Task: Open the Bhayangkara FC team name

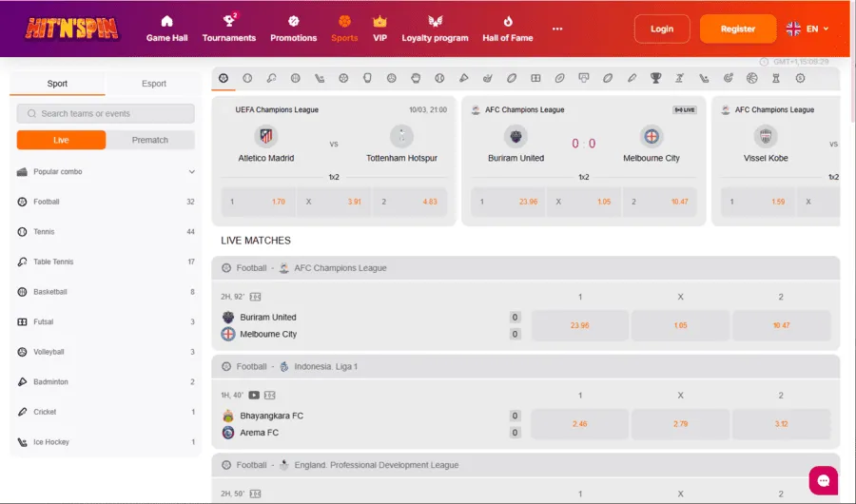Action: (271, 416)
